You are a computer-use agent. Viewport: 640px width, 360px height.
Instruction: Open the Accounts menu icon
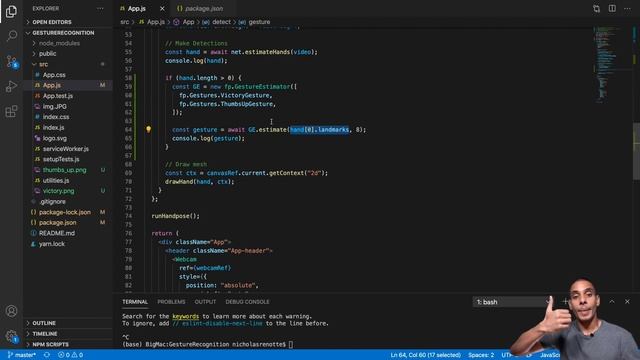[11, 311]
